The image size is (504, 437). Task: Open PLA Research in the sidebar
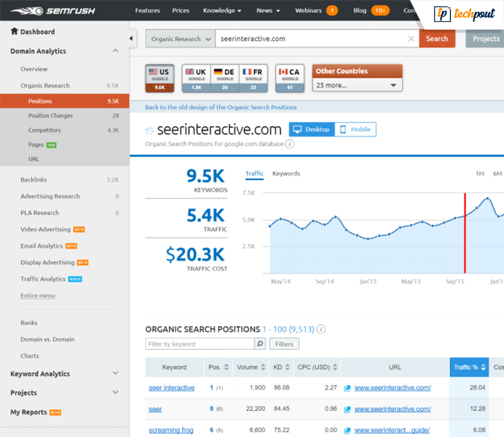[x=40, y=213]
